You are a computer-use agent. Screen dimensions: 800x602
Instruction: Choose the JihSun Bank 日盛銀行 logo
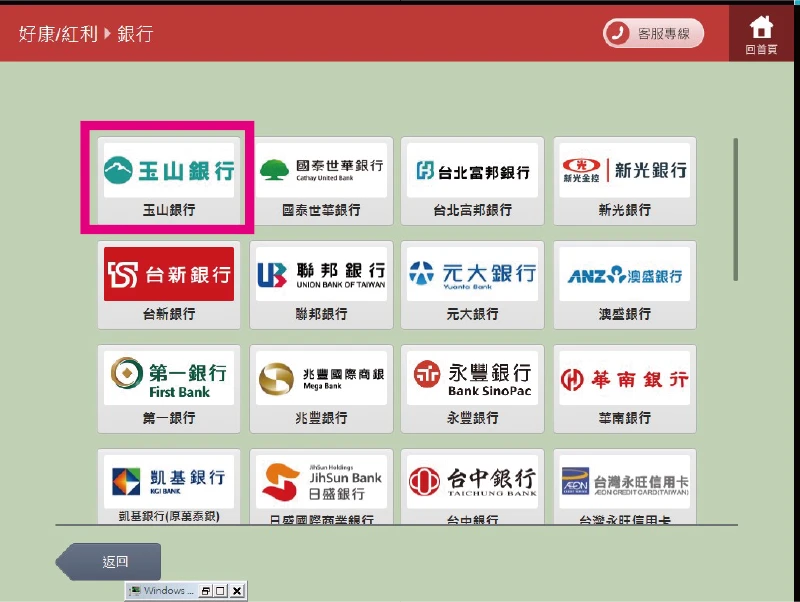[321, 482]
